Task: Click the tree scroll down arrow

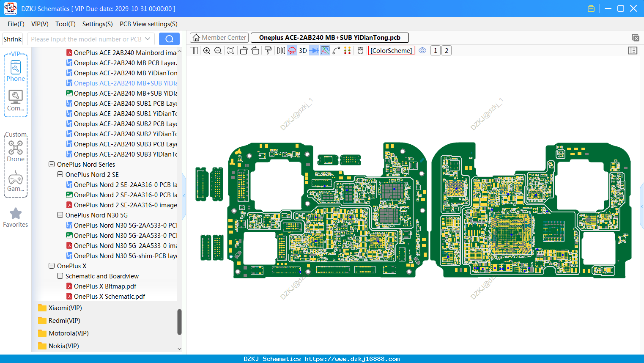Action: (179, 349)
